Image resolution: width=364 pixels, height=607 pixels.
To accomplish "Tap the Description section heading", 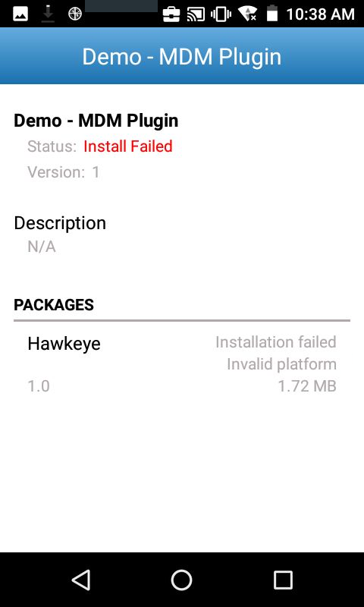I will click(x=60, y=223).
